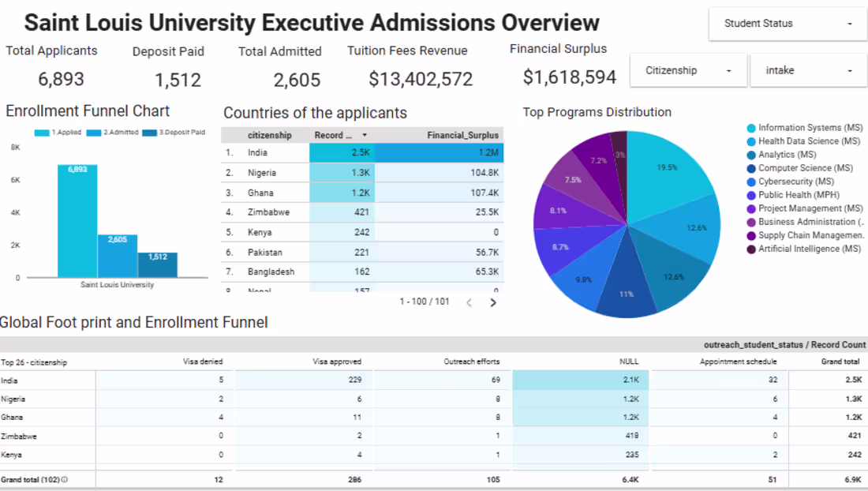
Task: Click Computer Science (MS) legend dot
Action: (x=751, y=168)
